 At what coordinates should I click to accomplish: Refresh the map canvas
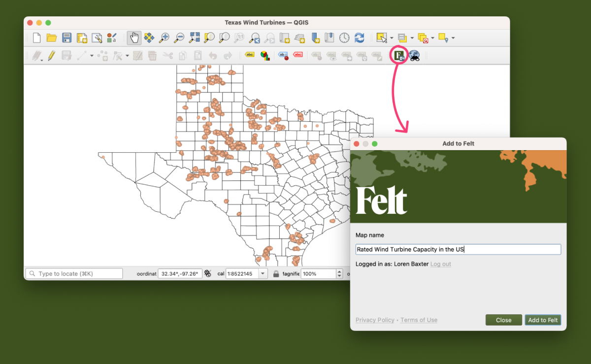tap(360, 37)
